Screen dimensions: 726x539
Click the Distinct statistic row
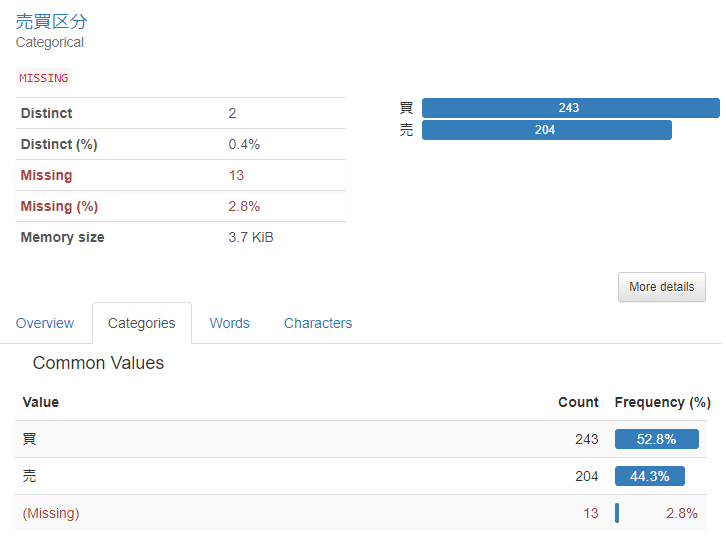(x=180, y=113)
